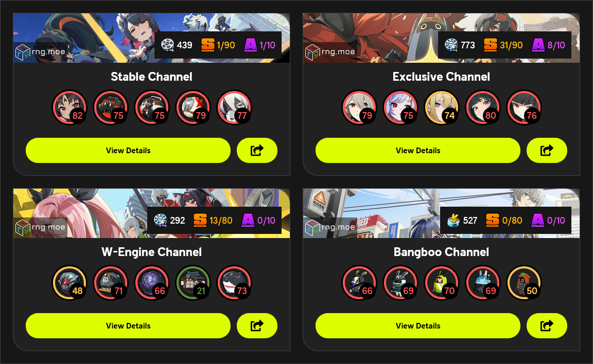Open View Details for Bangboo Channel
Screen dimensions: 593x364
(418, 325)
